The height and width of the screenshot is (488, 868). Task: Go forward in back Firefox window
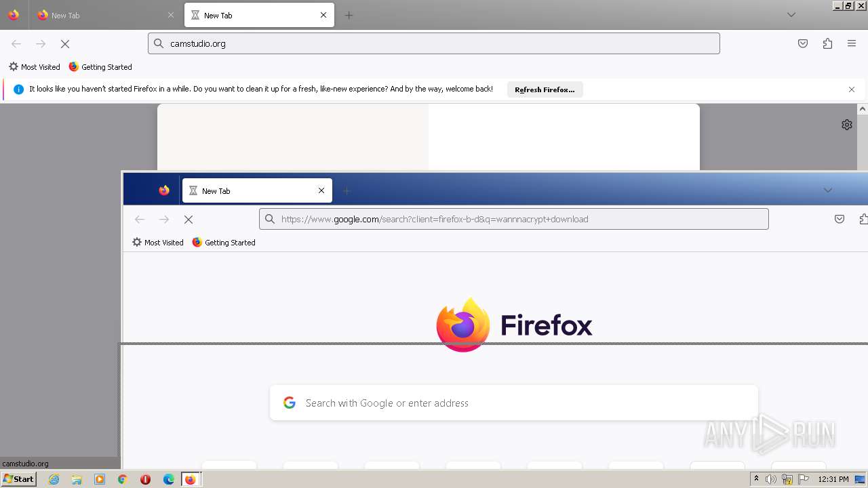click(x=41, y=43)
